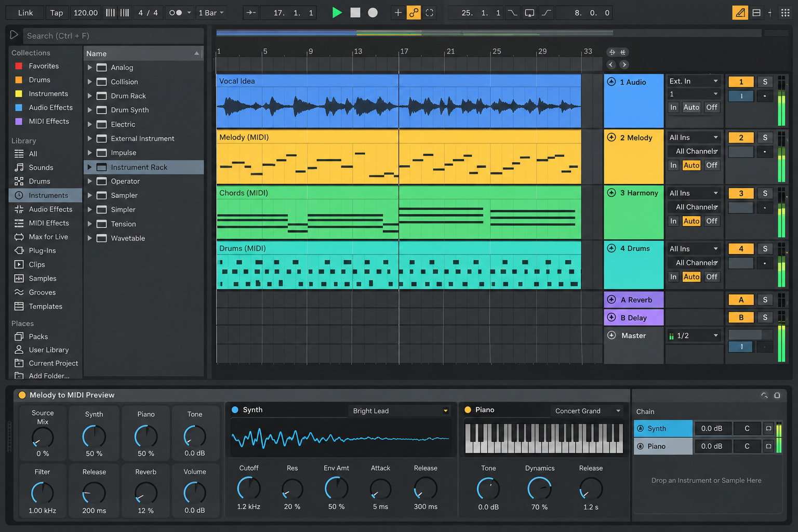Click the 1 Audio track unfold icon
The image size is (798, 532).
coord(611,82)
